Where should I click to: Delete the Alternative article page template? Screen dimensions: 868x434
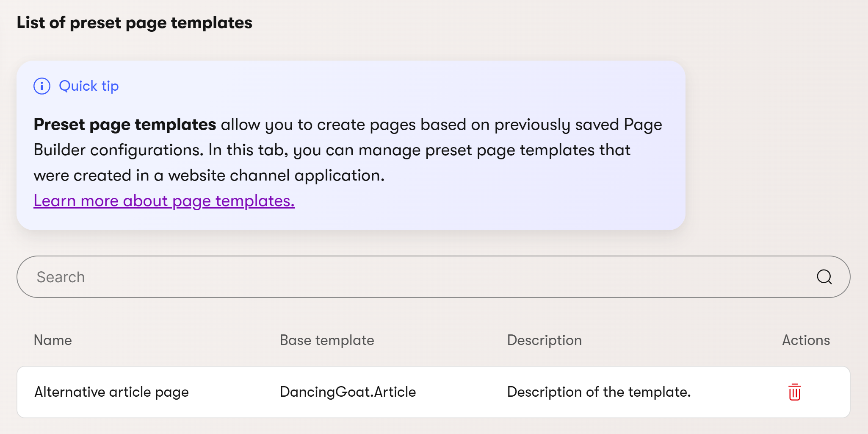click(794, 392)
